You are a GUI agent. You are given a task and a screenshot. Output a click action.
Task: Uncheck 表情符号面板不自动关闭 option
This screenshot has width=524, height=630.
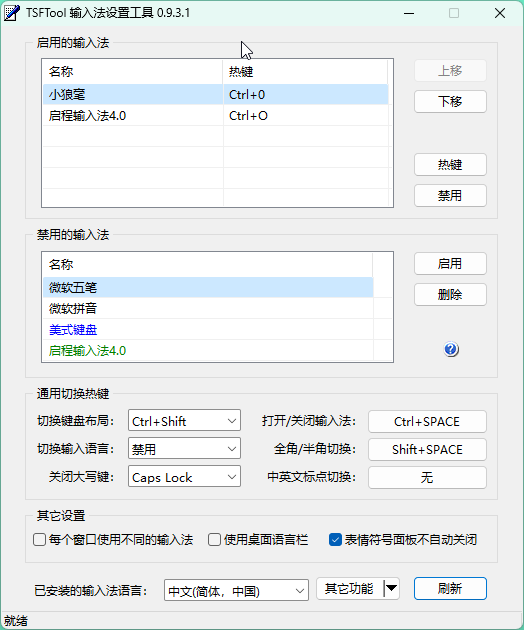335,539
